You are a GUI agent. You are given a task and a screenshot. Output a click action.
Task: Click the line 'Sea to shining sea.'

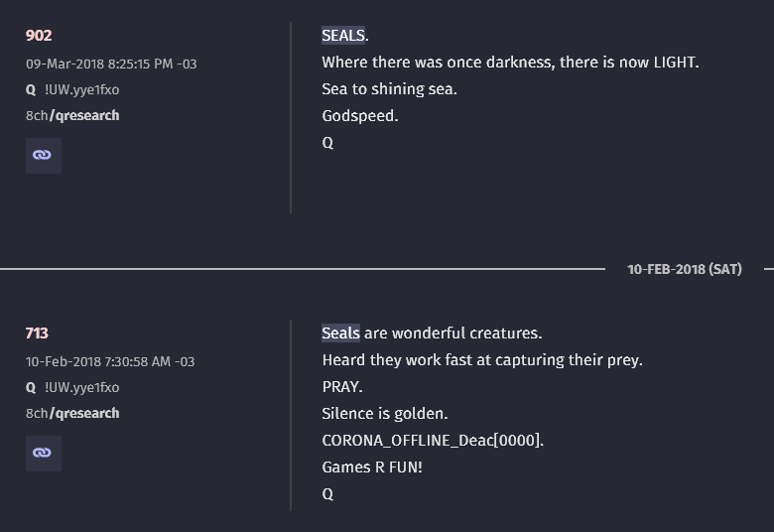[x=389, y=89]
